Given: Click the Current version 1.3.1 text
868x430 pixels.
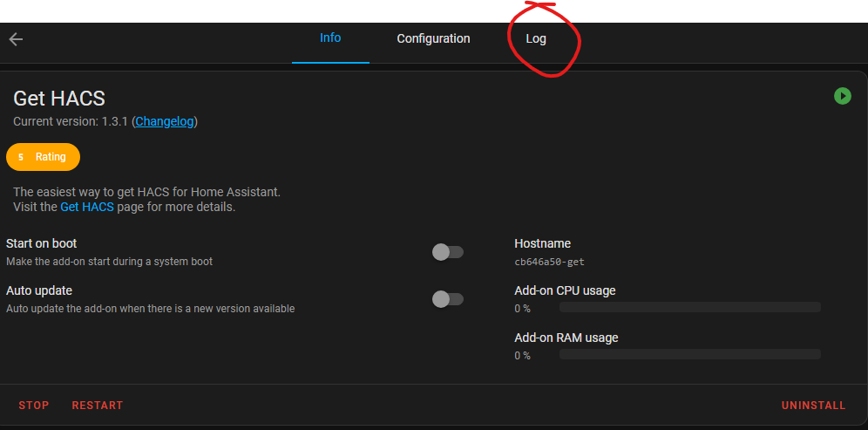Looking at the screenshot, I should pos(70,121).
